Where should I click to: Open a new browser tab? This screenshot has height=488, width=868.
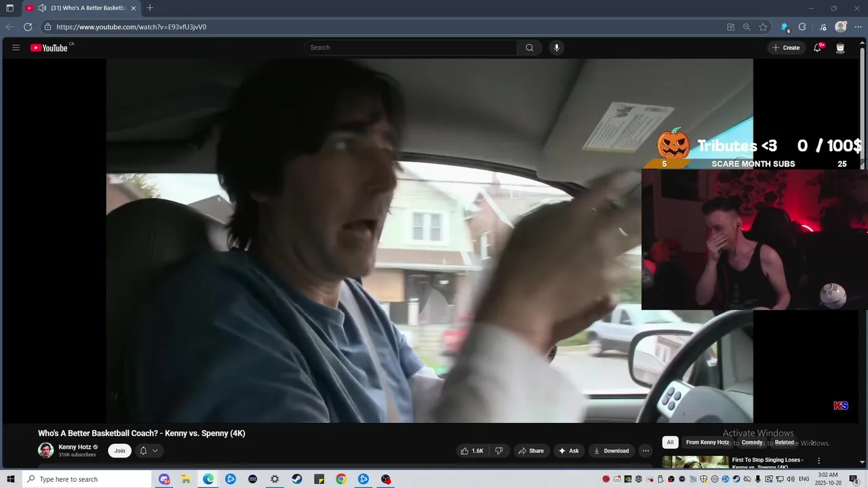(150, 8)
